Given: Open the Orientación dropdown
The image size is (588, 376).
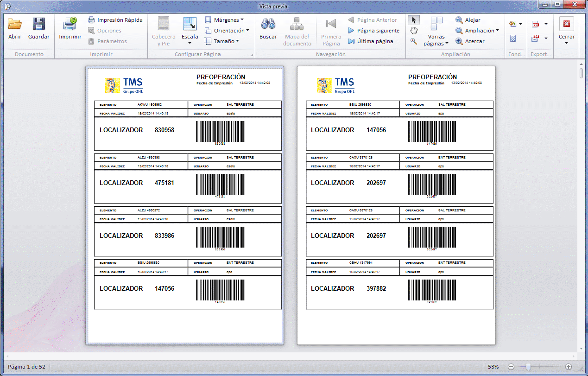Looking at the screenshot, I should tap(227, 31).
